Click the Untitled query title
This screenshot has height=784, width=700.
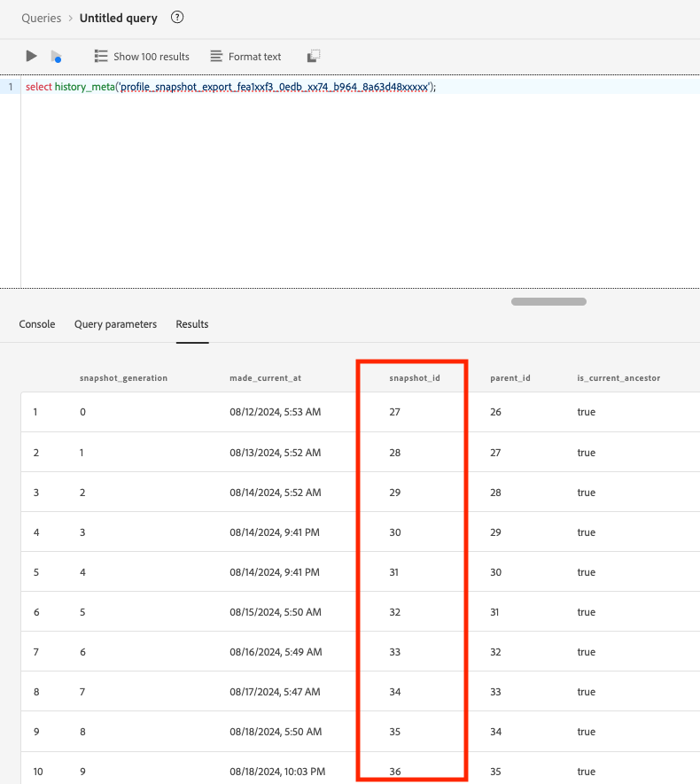(x=119, y=18)
